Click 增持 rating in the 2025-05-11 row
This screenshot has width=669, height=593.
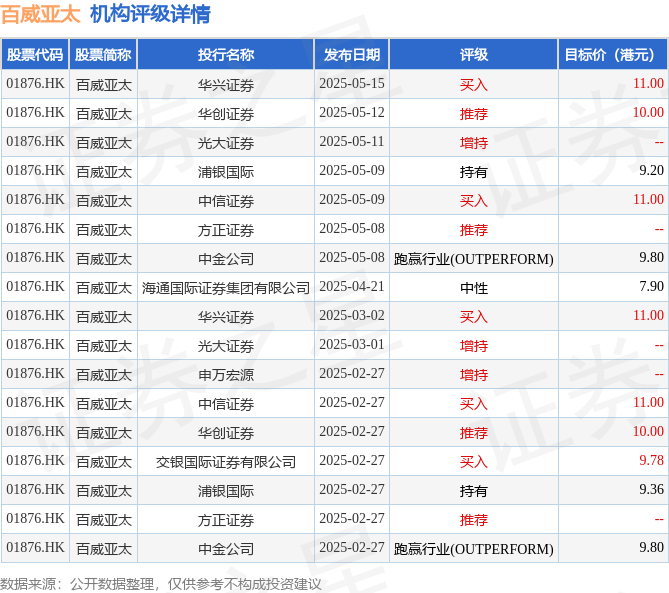click(x=474, y=143)
